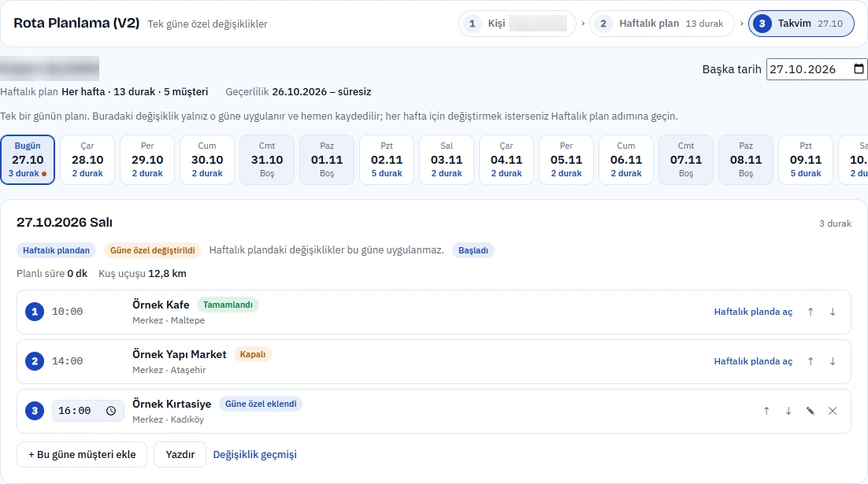The height and width of the screenshot is (484, 868).
Task: Move Örnek Kırtasiye stop up
Action: (766, 411)
